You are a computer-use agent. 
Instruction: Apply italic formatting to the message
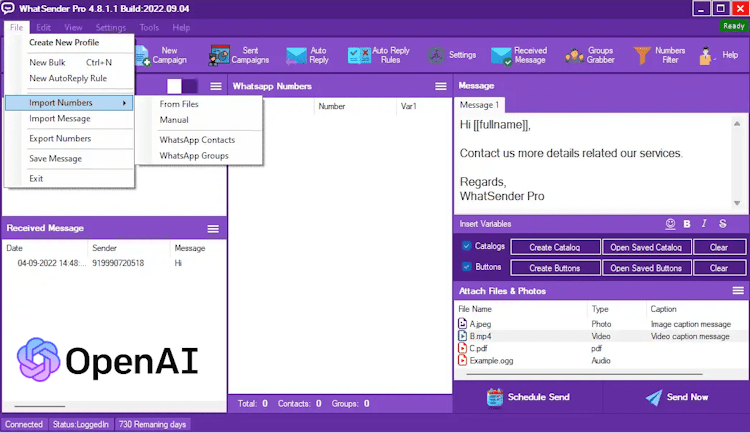click(704, 223)
